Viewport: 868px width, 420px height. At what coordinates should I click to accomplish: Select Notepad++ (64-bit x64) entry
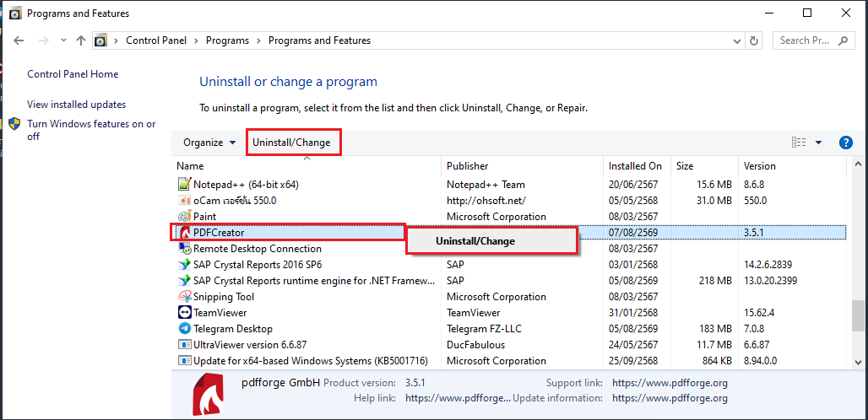[x=247, y=184]
